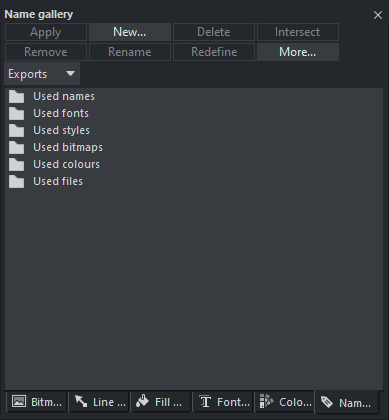Click the Used names folder icon

[16, 96]
